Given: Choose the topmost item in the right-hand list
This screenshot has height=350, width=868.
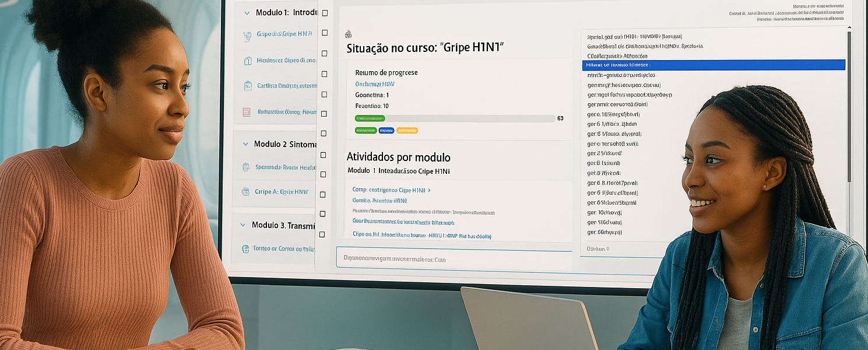Looking at the screenshot, I should click(x=670, y=35).
